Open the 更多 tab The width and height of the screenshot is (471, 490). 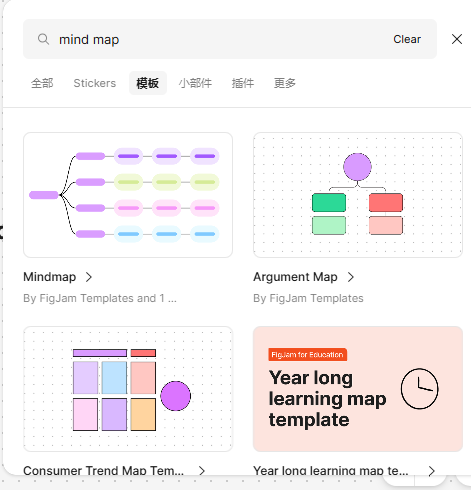click(285, 83)
